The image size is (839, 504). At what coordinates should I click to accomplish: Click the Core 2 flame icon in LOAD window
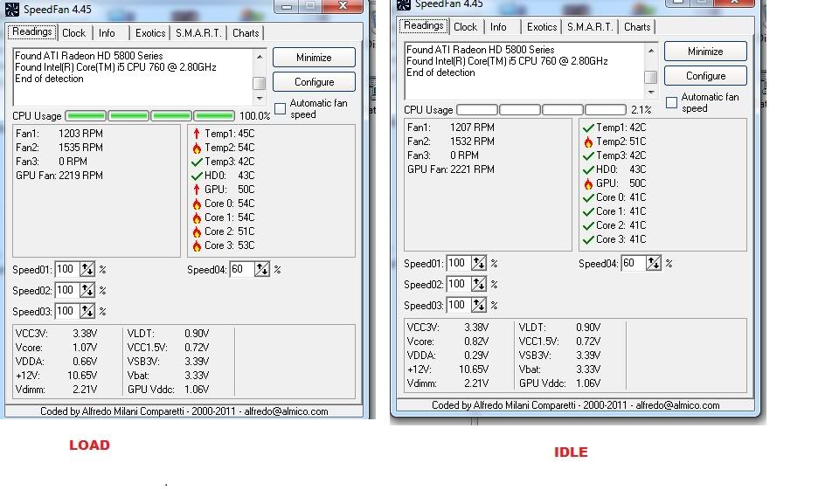(x=197, y=231)
